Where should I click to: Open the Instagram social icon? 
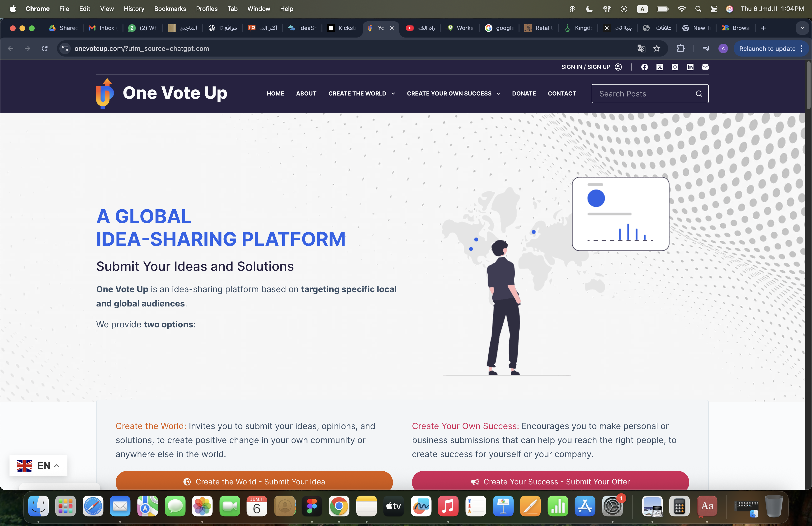[675, 67]
